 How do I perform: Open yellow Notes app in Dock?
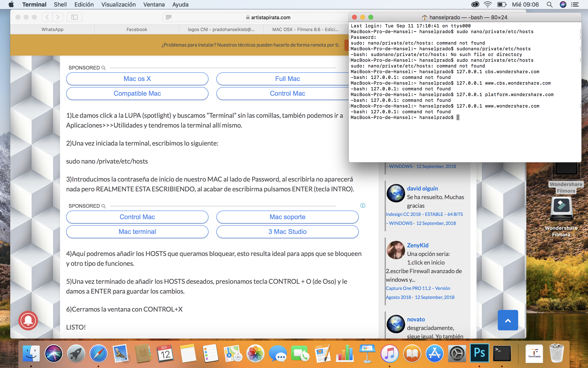pyautogui.click(x=188, y=353)
